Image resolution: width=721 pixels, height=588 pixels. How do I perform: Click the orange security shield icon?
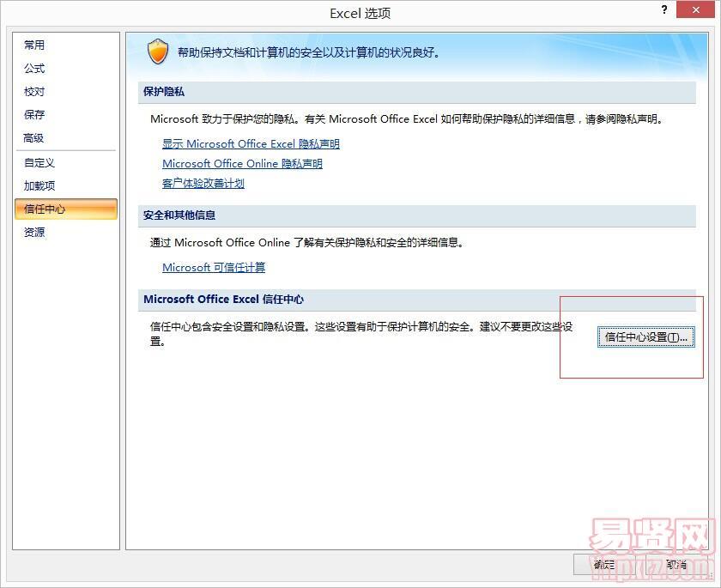(158, 52)
